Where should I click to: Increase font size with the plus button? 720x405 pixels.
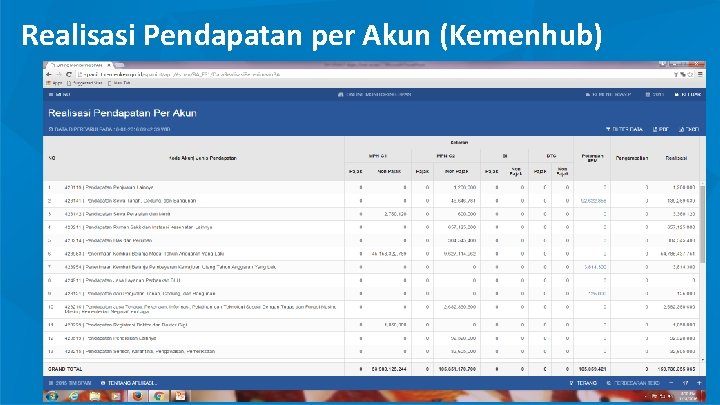pos(699,383)
